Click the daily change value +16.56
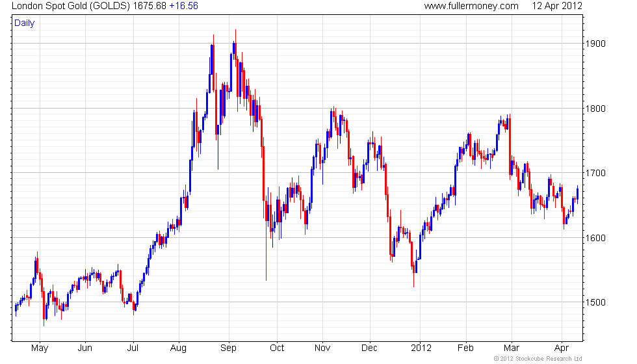The image size is (637, 364). coord(183,6)
